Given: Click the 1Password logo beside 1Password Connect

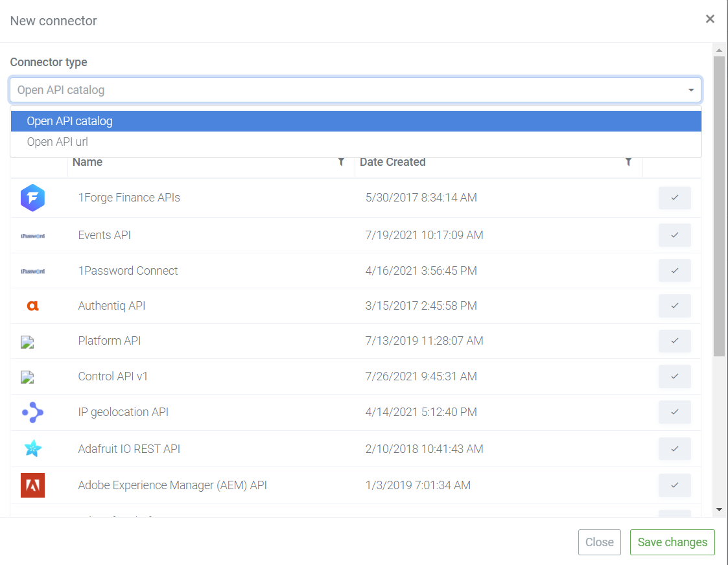Looking at the screenshot, I should [x=32, y=271].
